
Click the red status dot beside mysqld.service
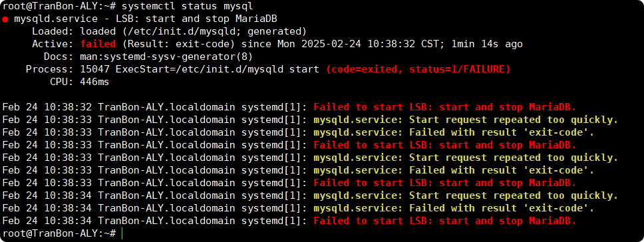(x=5, y=19)
